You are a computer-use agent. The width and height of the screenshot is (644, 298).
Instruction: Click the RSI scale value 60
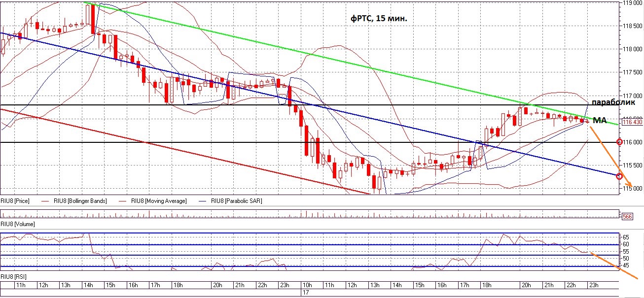click(626, 244)
